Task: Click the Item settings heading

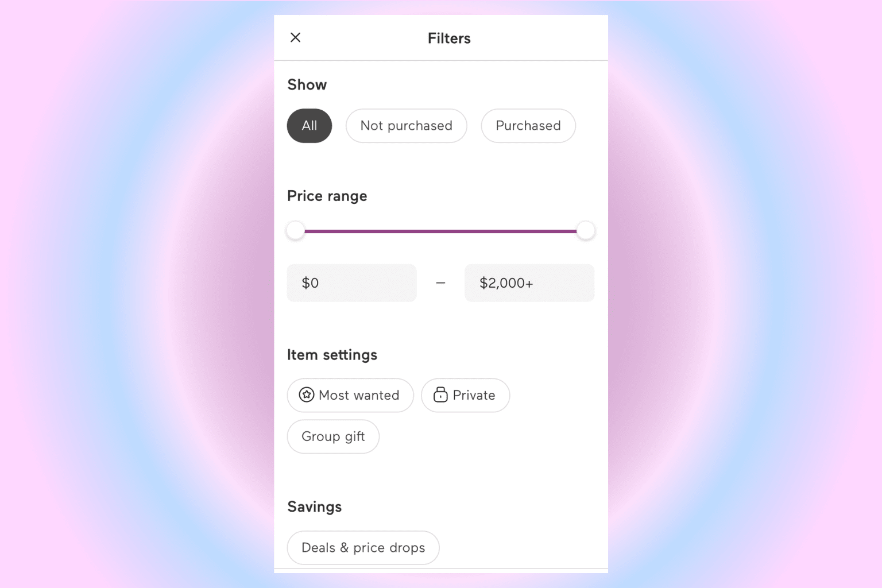Action: [332, 354]
